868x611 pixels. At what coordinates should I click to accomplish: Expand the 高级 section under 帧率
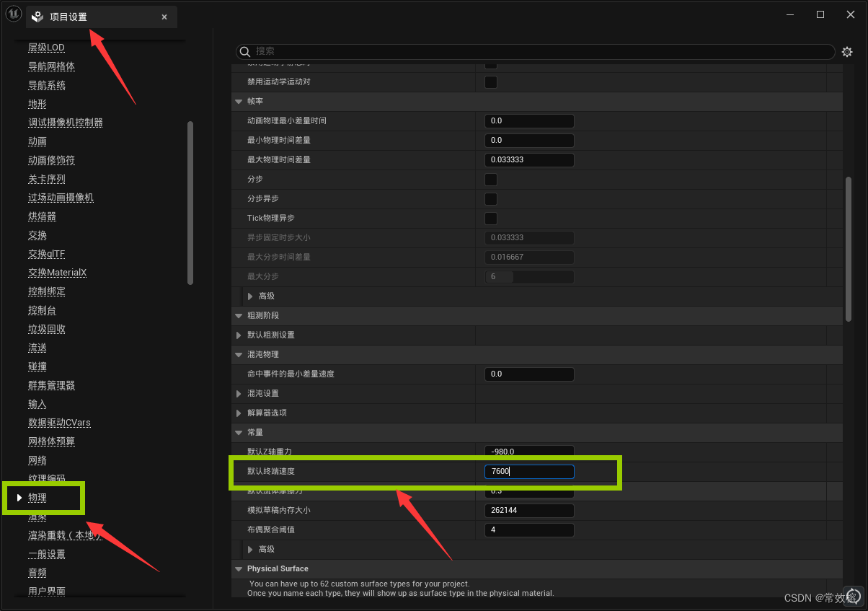click(x=249, y=296)
